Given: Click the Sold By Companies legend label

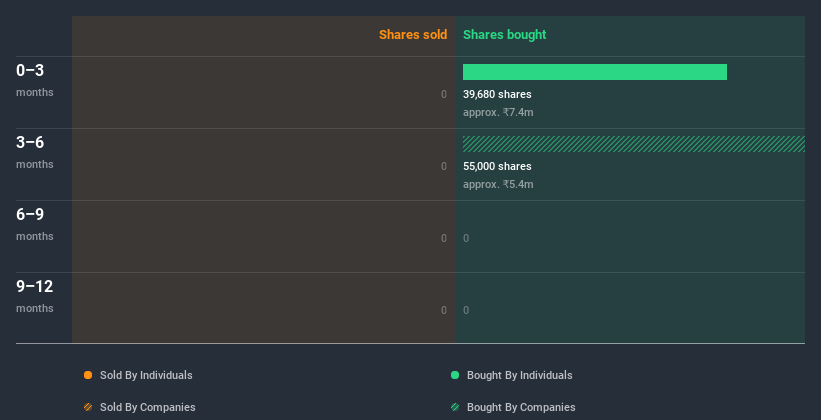Looking at the screenshot, I should click(148, 407).
